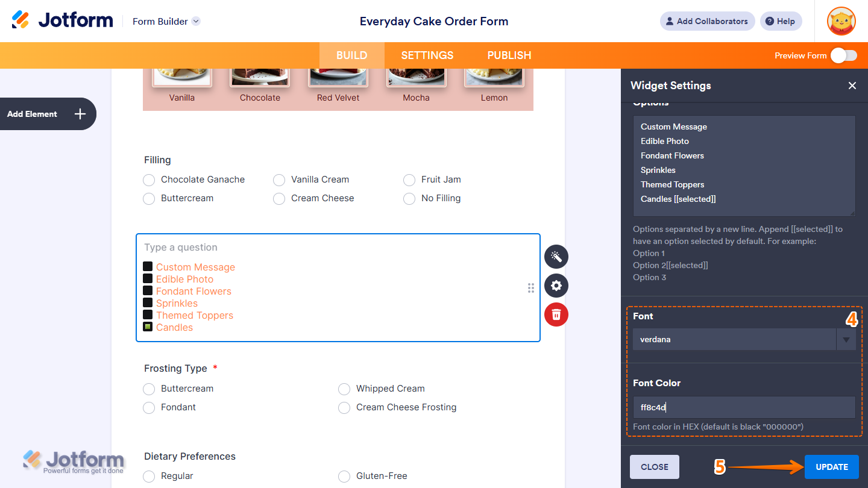The image size is (868, 488).
Task: Select the Chocolate Ganache filling option
Action: click(149, 180)
